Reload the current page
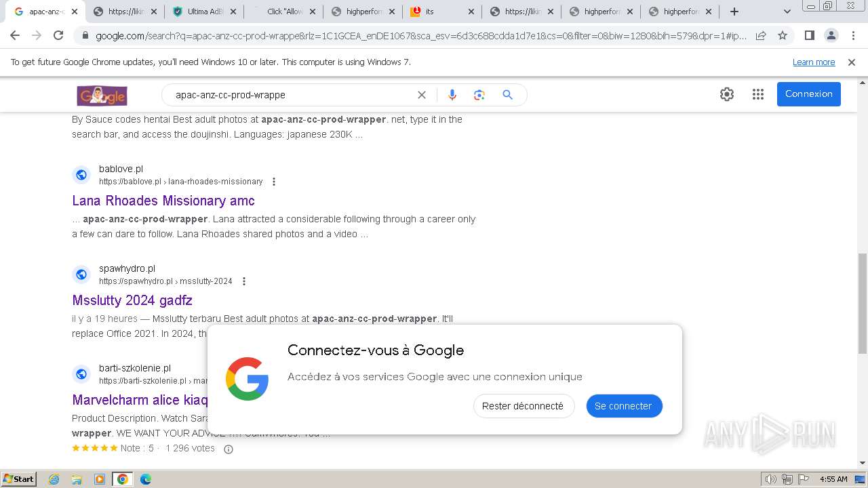Viewport: 868px width, 488px height. [x=58, y=35]
